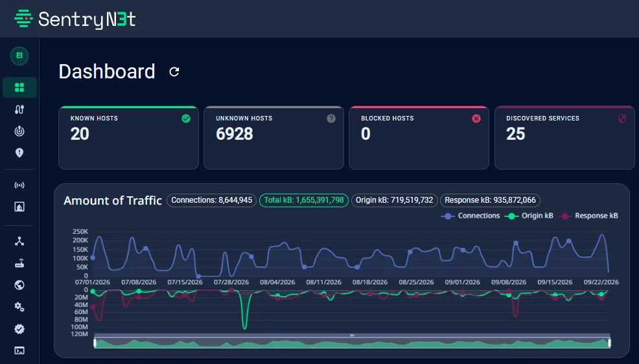
Task: Refresh the dashboard with reload icon
Action: click(174, 72)
